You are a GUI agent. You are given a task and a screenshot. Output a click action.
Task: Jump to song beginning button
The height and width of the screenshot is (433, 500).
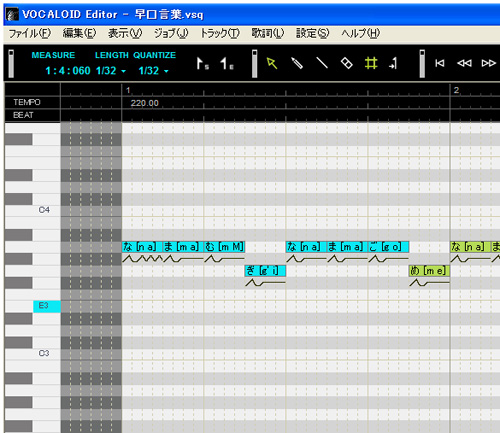(x=440, y=63)
